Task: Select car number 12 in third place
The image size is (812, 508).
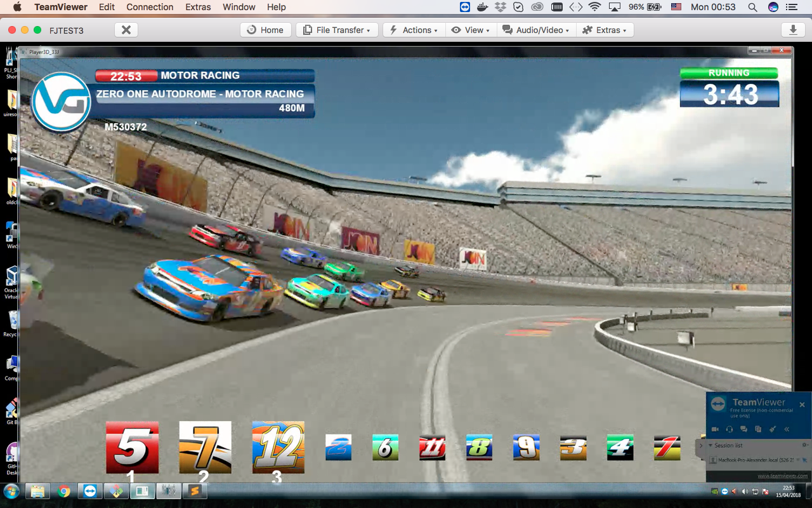Action: click(x=278, y=447)
